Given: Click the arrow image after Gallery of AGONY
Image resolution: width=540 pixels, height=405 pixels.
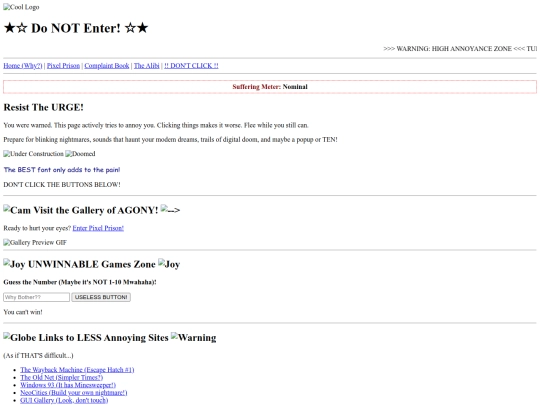Looking at the screenshot, I should tap(170, 209).
